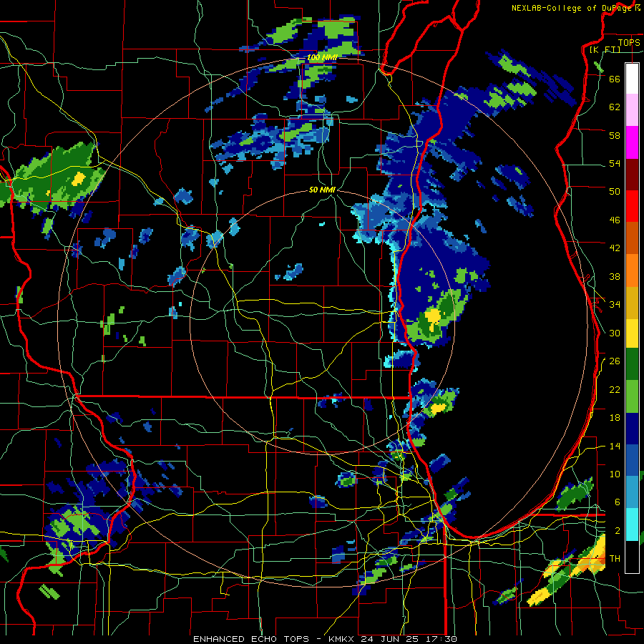Image resolution: width=644 pixels, height=644 pixels.
Task: Click the bright orange legend swatch
Action: 632,270
